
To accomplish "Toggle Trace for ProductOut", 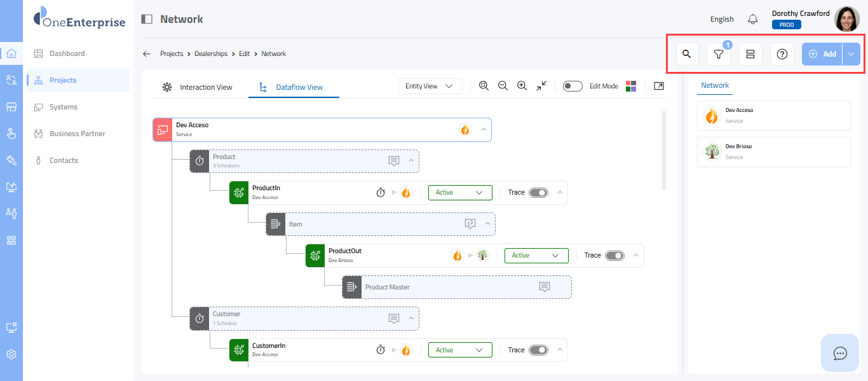I will (614, 256).
